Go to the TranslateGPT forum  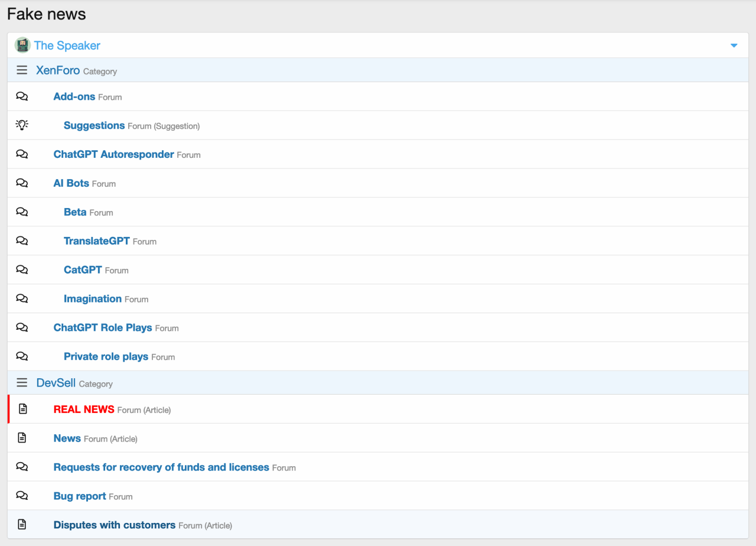click(96, 241)
